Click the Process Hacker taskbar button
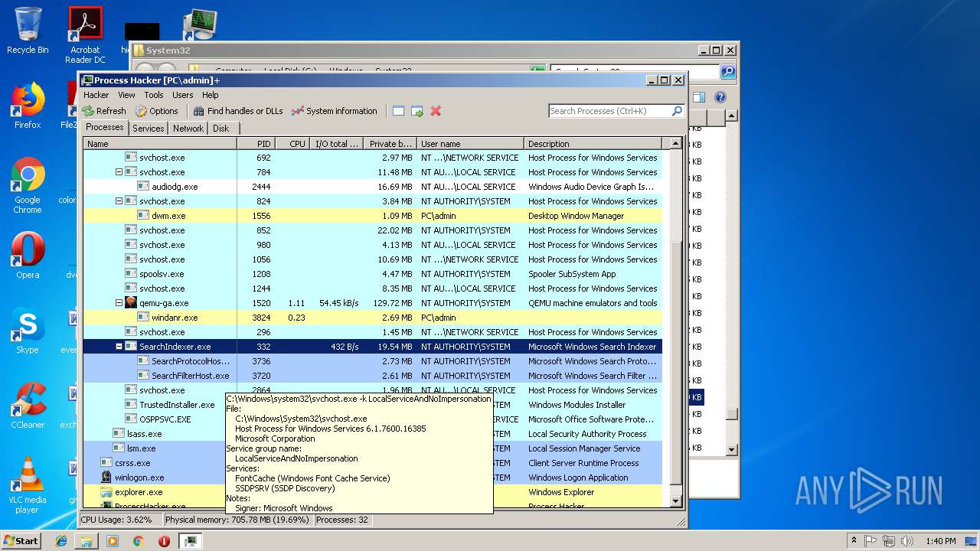The height and width of the screenshot is (551, 980). [x=190, y=540]
